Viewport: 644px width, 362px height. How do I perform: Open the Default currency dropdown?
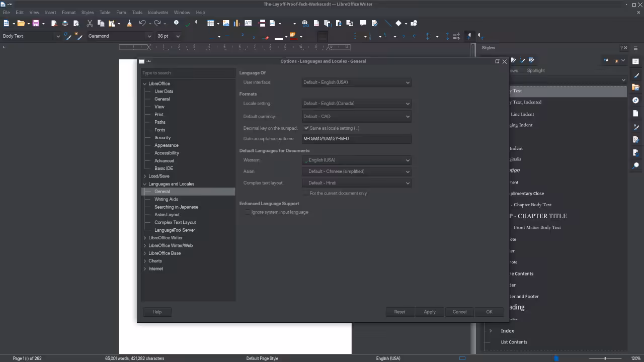[356, 117]
